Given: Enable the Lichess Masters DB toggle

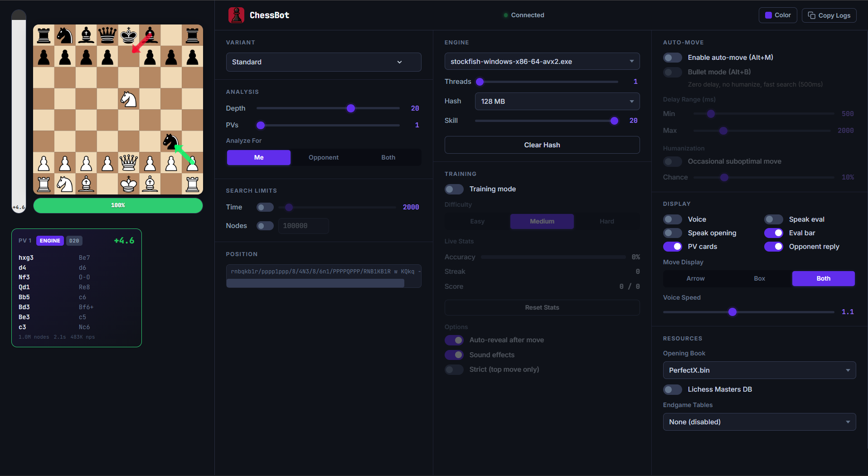Looking at the screenshot, I should tap(673, 389).
